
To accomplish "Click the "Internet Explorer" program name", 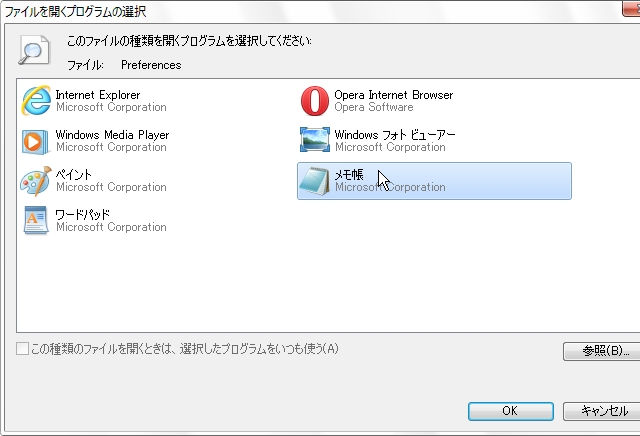I will pyautogui.click(x=98, y=95).
